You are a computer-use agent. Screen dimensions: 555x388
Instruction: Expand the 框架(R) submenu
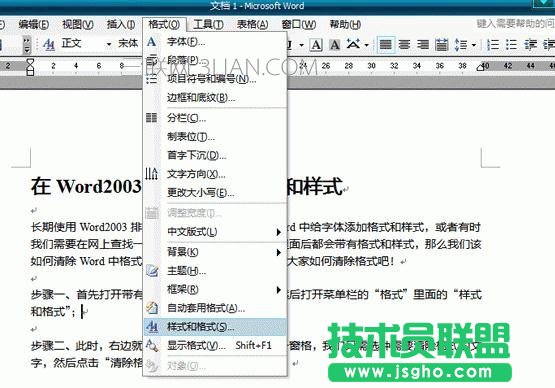coord(215,290)
